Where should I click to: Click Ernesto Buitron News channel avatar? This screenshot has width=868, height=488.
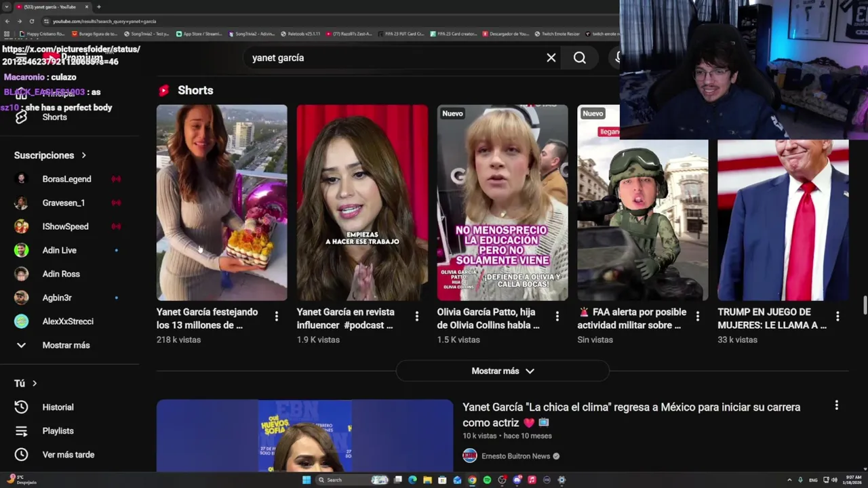(470, 456)
